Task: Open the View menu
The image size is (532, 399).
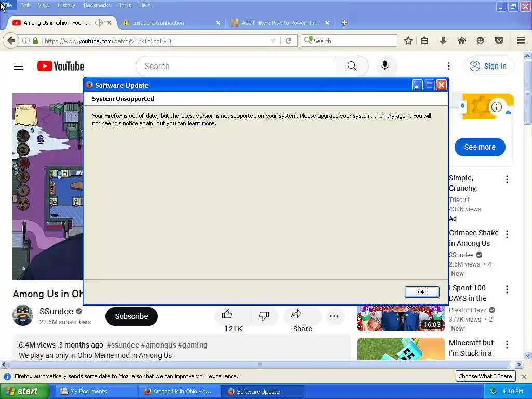Action: point(44,5)
